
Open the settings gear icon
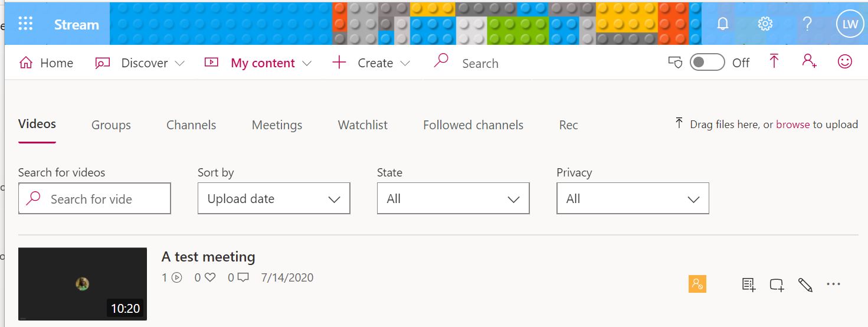pos(765,24)
